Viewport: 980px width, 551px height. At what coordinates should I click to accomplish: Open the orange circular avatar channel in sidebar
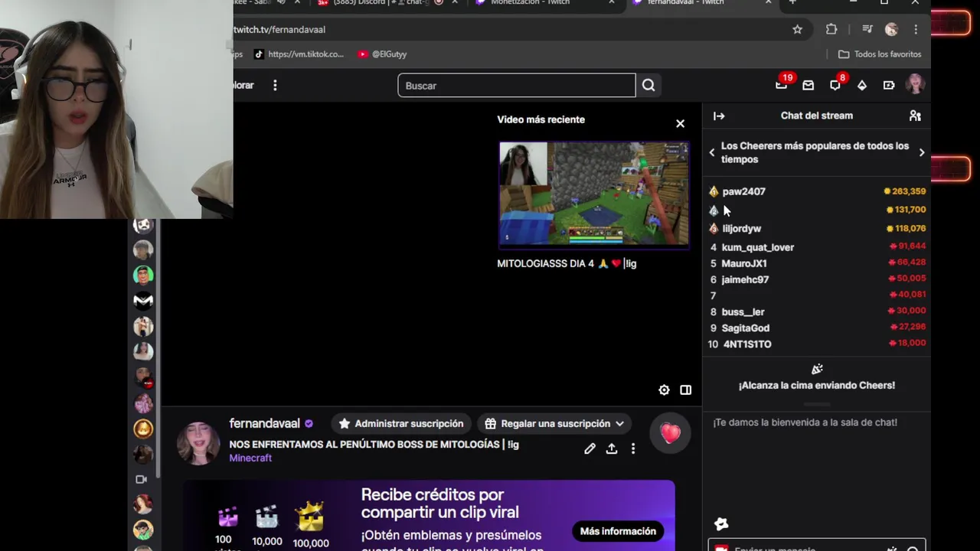coord(143,429)
